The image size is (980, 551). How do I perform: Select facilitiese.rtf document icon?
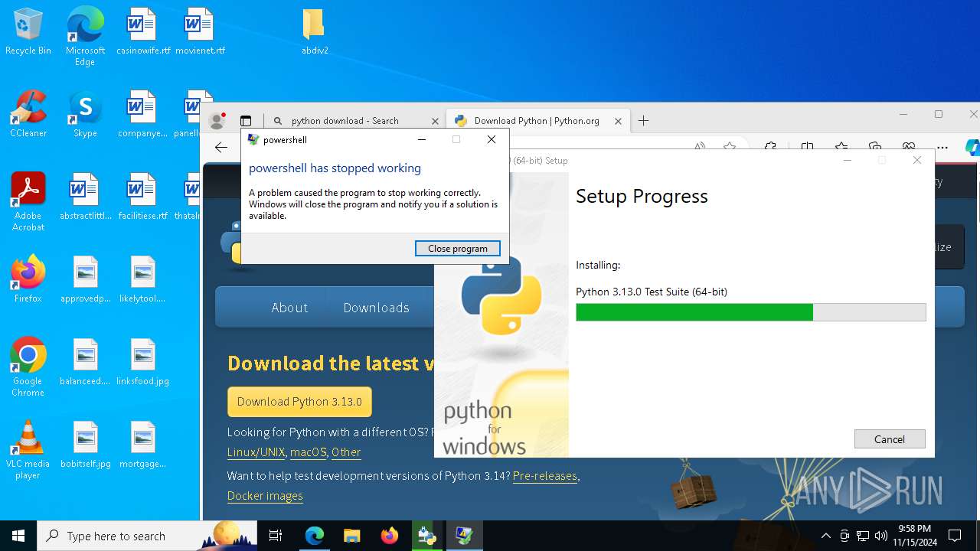tap(143, 197)
